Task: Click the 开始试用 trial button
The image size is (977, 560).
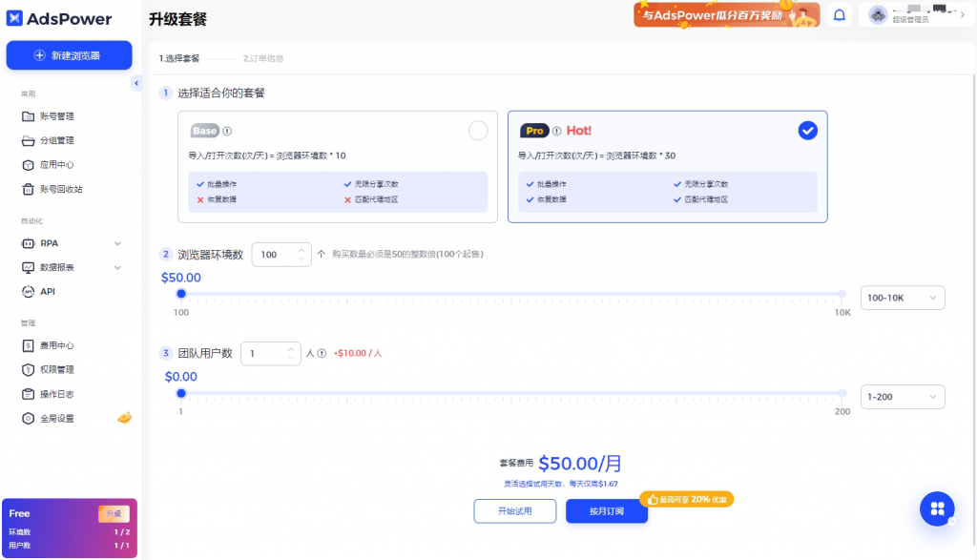Action: click(514, 511)
